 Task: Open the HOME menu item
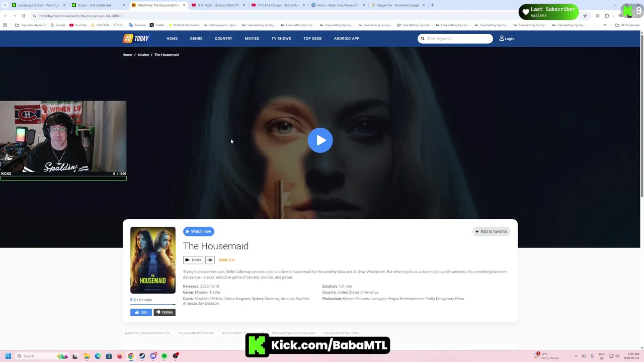coord(172,39)
